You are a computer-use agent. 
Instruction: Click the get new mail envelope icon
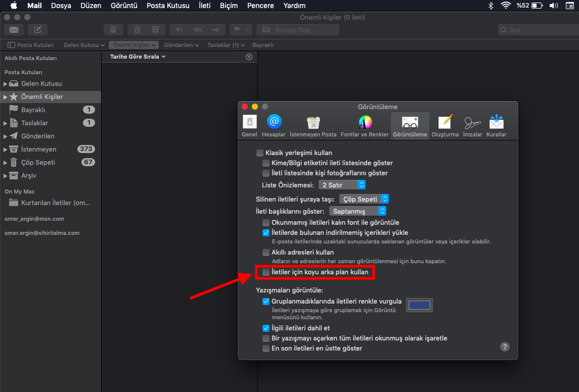(x=14, y=30)
